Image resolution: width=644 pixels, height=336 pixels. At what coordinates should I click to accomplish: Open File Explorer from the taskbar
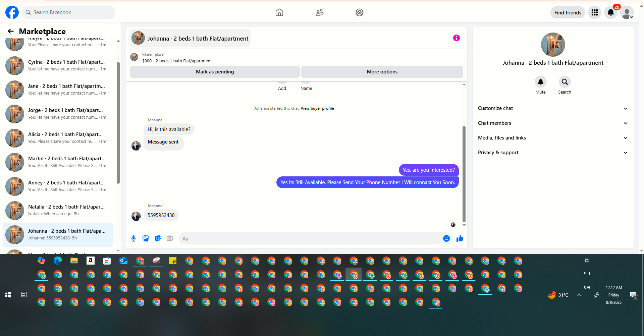click(x=74, y=261)
